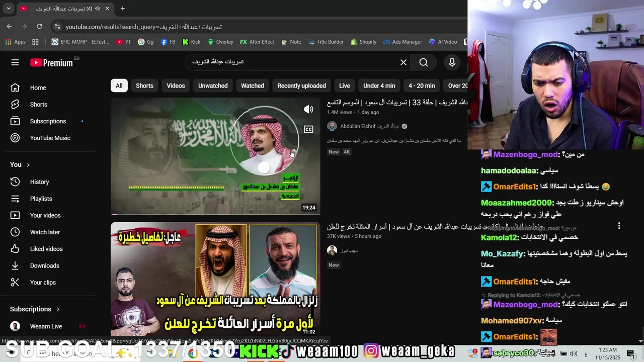This screenshot has width=644, height=362.
Task: Select the Unwatched filter chip
Action: tap(213, 85)
